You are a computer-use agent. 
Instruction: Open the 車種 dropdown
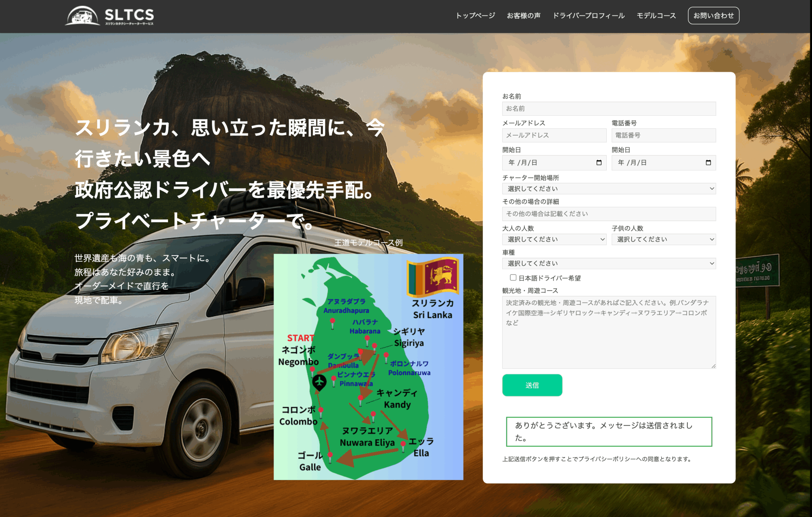coord(609,263)
